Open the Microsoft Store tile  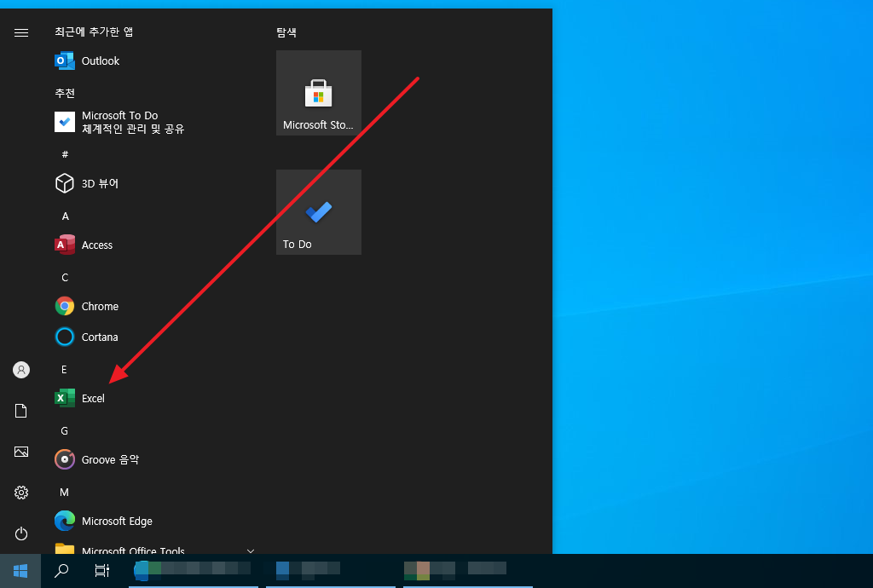319,93
